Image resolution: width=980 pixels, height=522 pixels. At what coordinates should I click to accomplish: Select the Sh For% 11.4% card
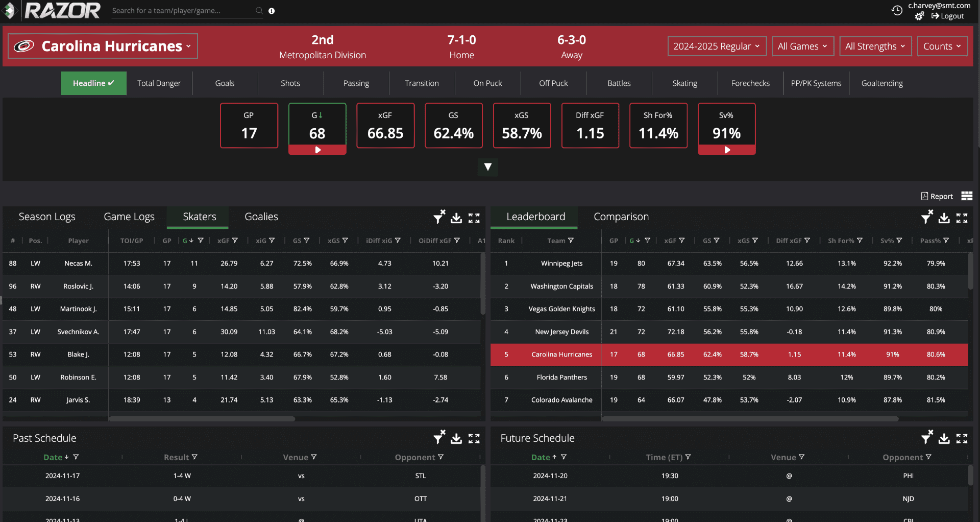658,126
